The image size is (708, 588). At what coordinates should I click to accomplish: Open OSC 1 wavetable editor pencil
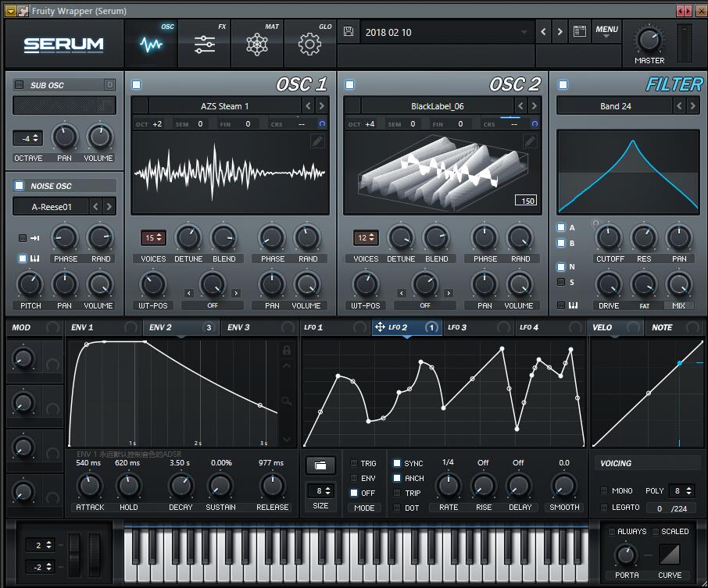317,141
